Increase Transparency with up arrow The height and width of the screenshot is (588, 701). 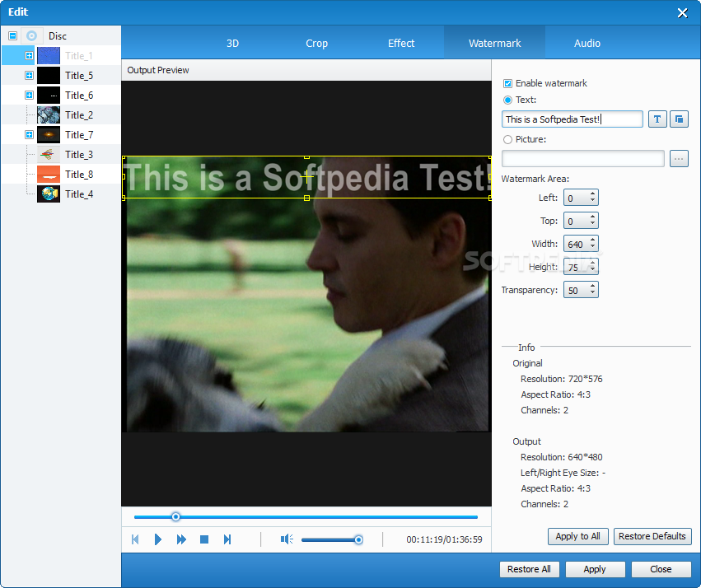point(593,287)
